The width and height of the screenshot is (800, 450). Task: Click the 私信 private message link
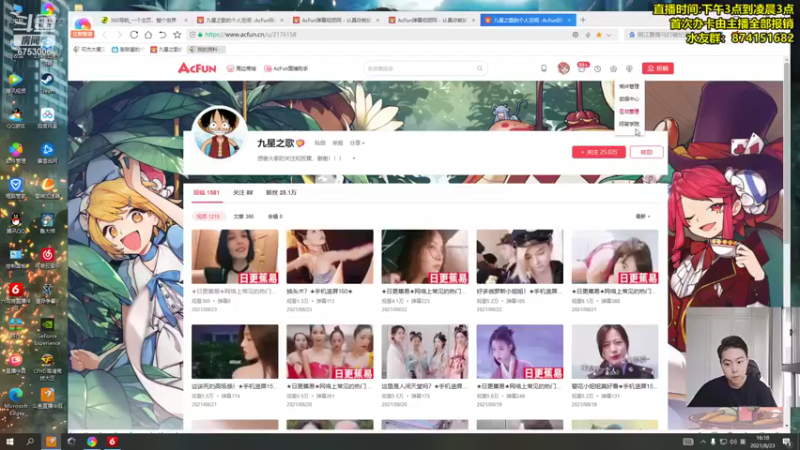click(x=320, y=143)
